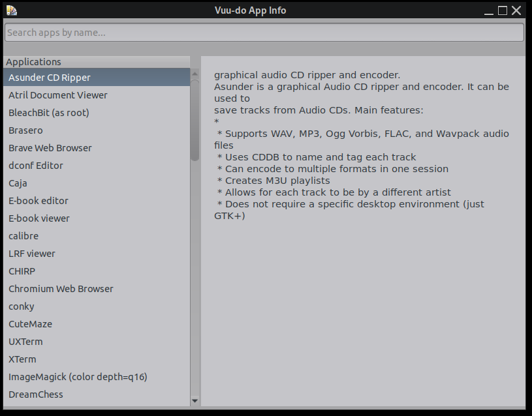Choose BleachBit (as root) from the list

[x=97, y=113]
